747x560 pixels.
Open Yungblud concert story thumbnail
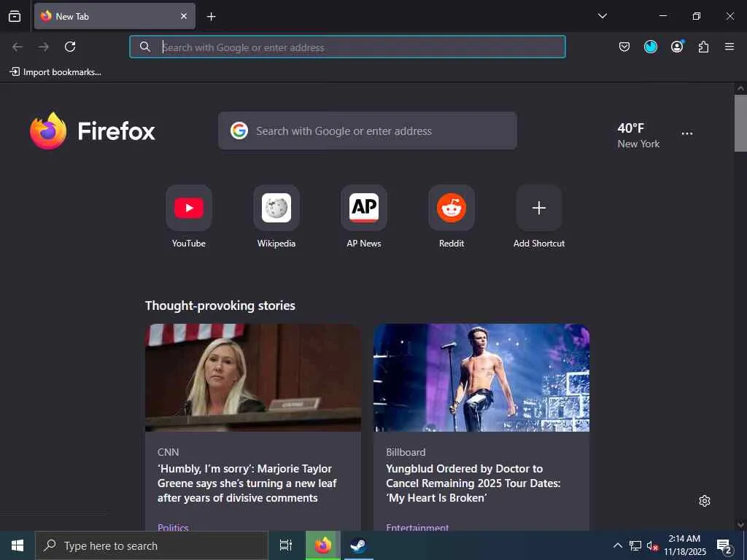point(481,378)
